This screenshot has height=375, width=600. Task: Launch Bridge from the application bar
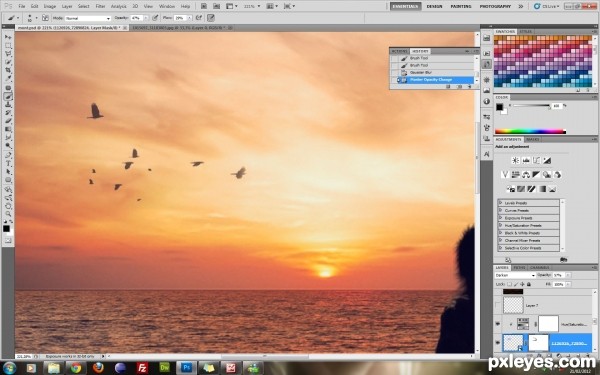[x=204, y=6]
